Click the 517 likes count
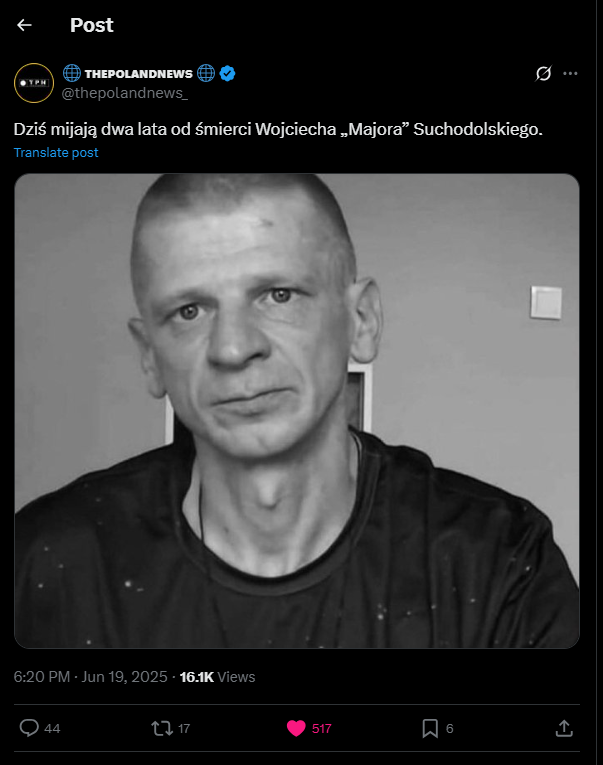This screenshot has height=765, width=603. click(x=322, y=728)
